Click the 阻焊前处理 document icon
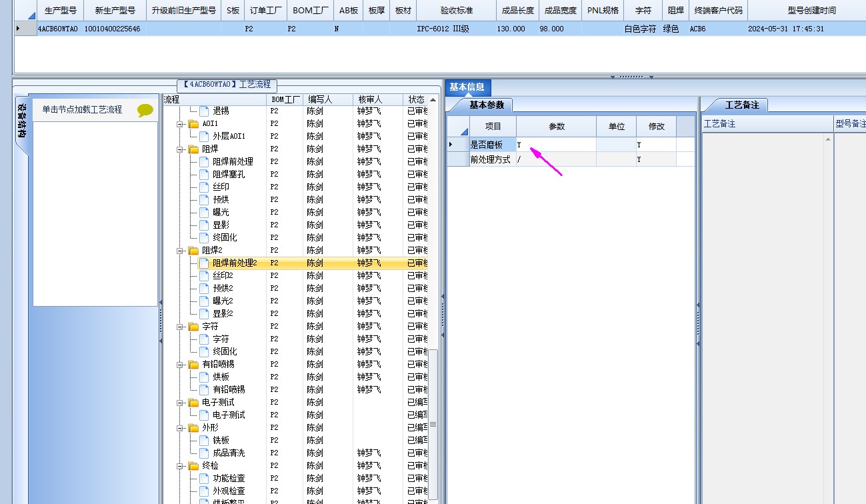Screen dimensions: 866x504 click(204, 162)
